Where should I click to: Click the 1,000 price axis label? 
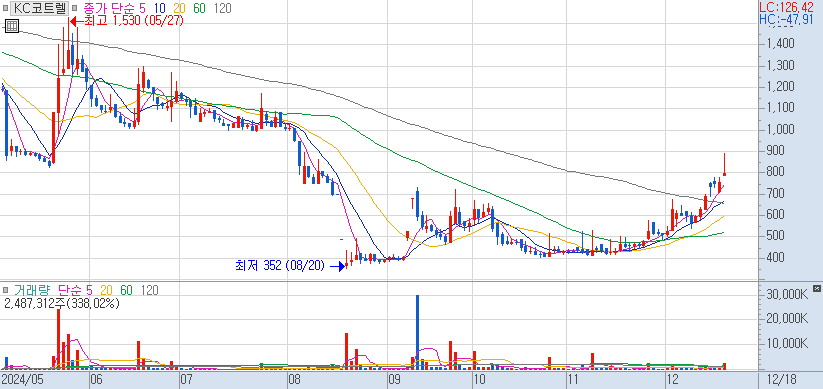779,129
